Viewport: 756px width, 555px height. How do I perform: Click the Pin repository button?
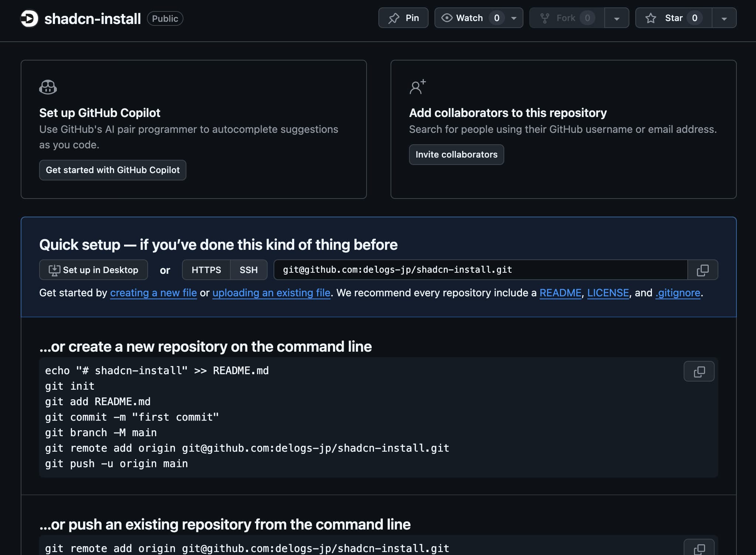point(403,18)
